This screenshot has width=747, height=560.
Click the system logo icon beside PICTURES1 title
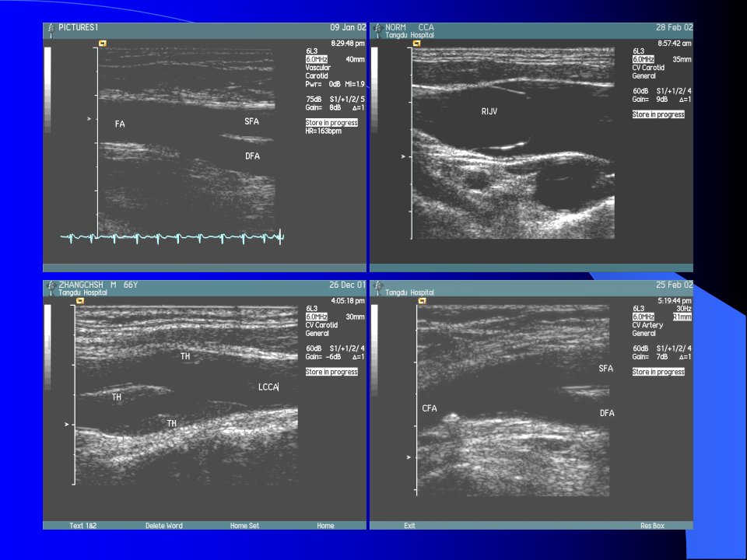tap(51, 30)
